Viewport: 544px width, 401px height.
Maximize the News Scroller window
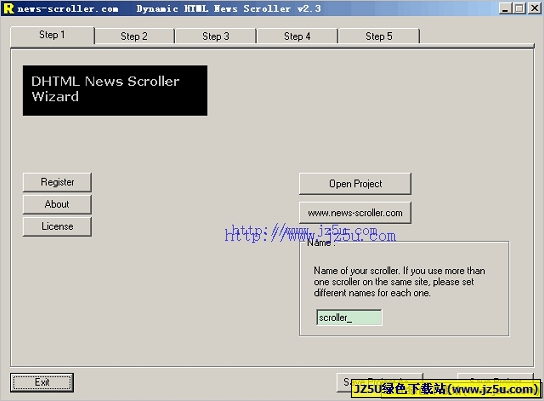pos(519,8)
